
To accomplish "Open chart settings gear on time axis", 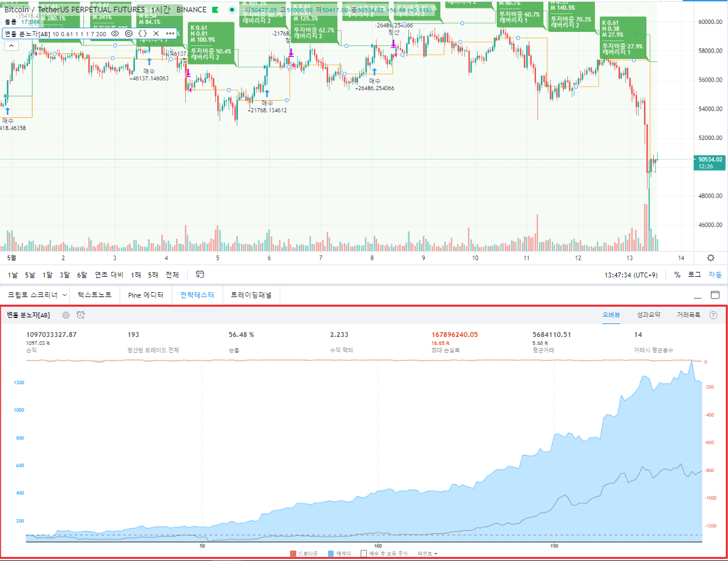I will coord(711,258).
